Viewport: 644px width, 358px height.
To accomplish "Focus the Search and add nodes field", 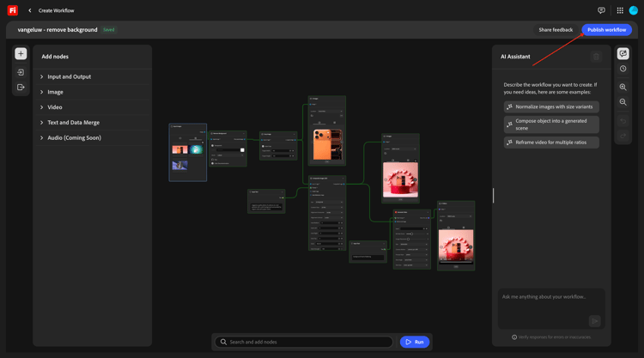I will [x=304, y=342].
